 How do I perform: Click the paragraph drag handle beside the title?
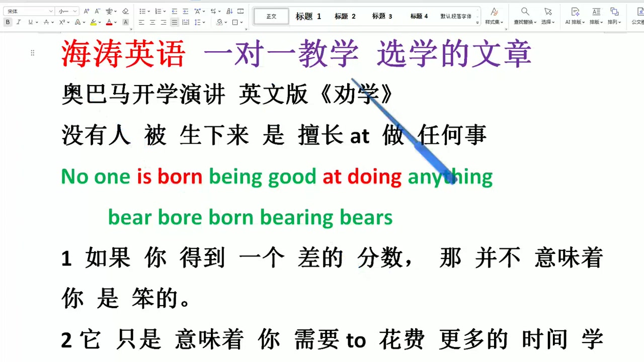(x=33, y=53)
